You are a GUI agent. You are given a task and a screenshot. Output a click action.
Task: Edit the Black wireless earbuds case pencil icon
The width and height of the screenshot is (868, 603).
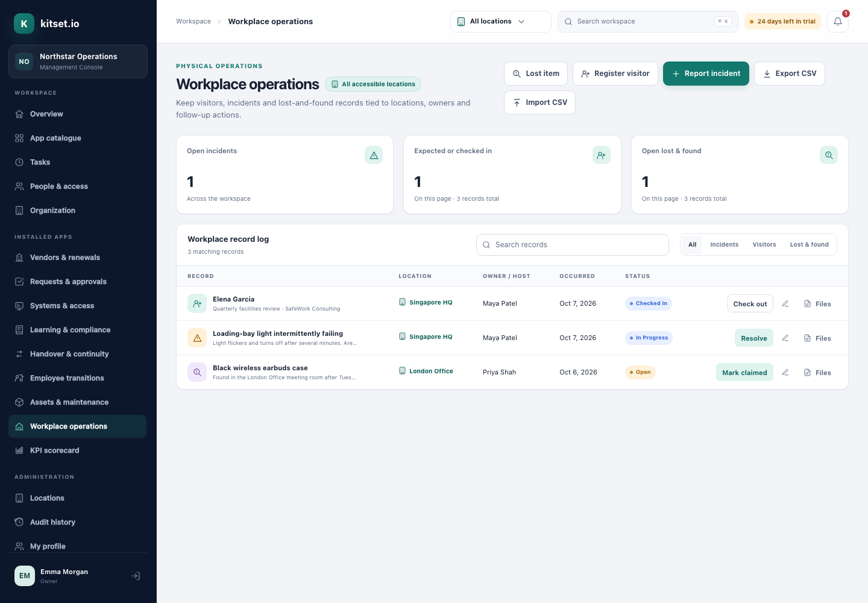click(x=785, y=373)
